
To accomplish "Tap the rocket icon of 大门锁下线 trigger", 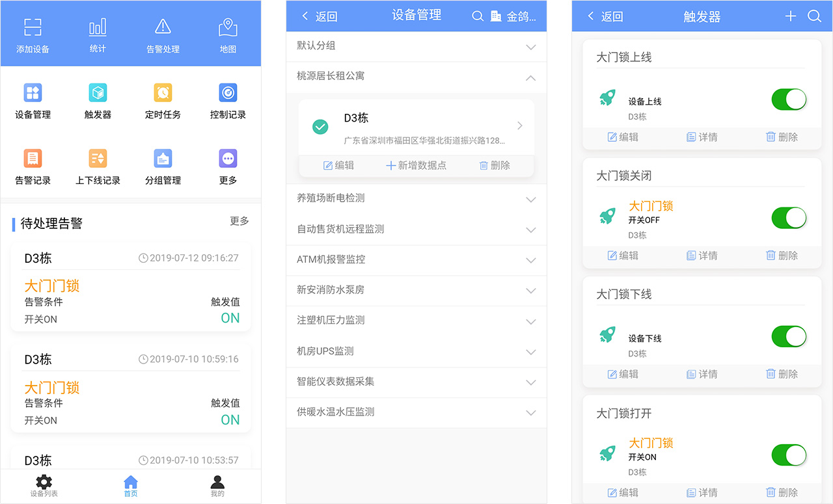I will [607, 335].
